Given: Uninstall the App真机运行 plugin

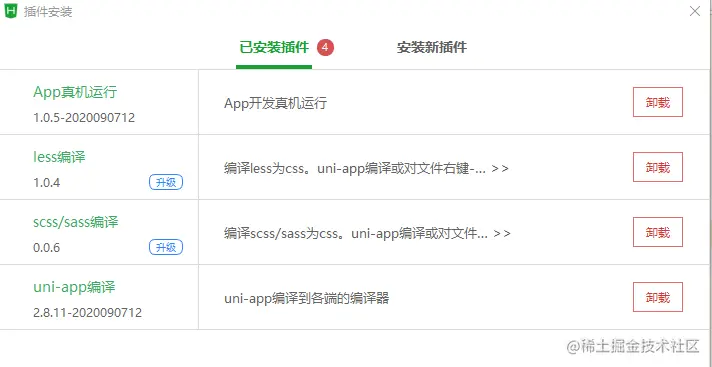Looking at the screenshot, I should [x=658, y=102].
